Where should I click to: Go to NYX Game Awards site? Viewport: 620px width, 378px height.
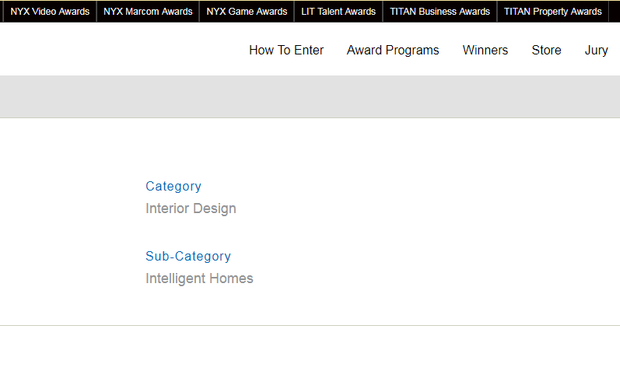pos(247,11)
